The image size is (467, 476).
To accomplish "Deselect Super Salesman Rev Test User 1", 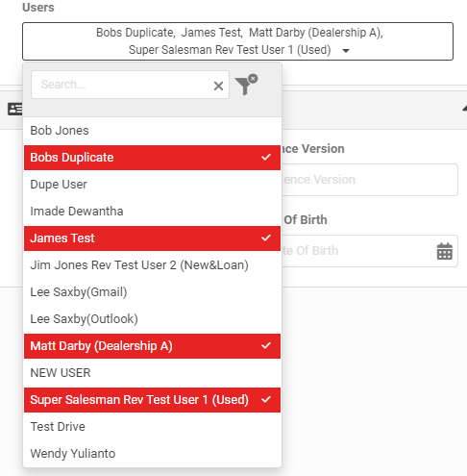I will tap(152, 400).
